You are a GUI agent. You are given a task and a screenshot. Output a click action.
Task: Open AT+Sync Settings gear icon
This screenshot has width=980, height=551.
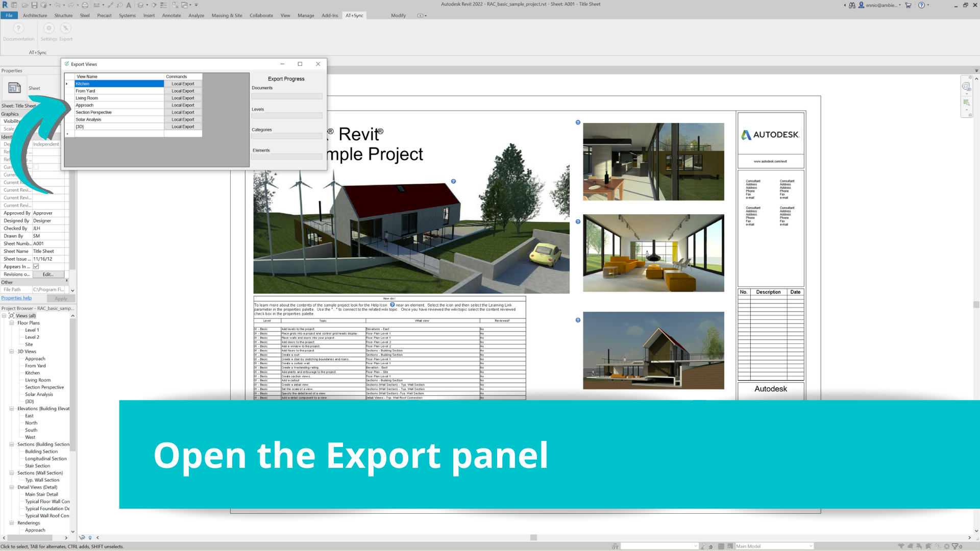[49, 29]
